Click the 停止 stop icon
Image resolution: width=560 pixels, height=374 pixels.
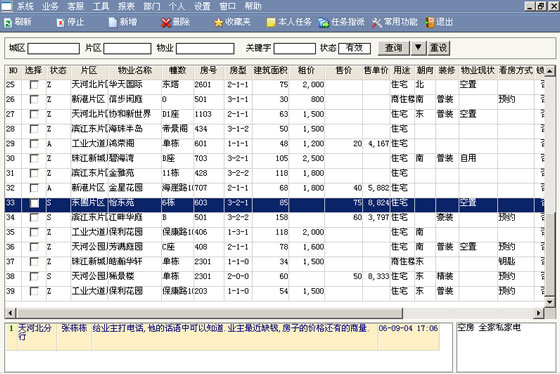[x=60, y=23]
